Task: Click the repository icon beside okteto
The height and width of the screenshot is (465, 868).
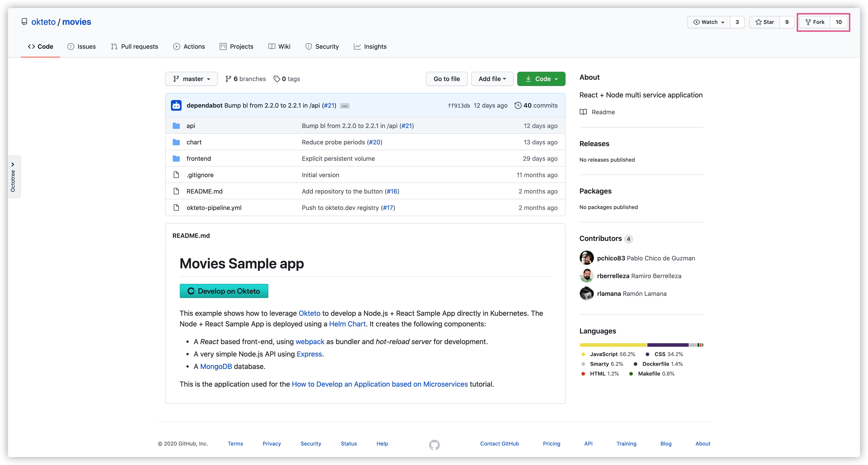Action: coord(24,22)
